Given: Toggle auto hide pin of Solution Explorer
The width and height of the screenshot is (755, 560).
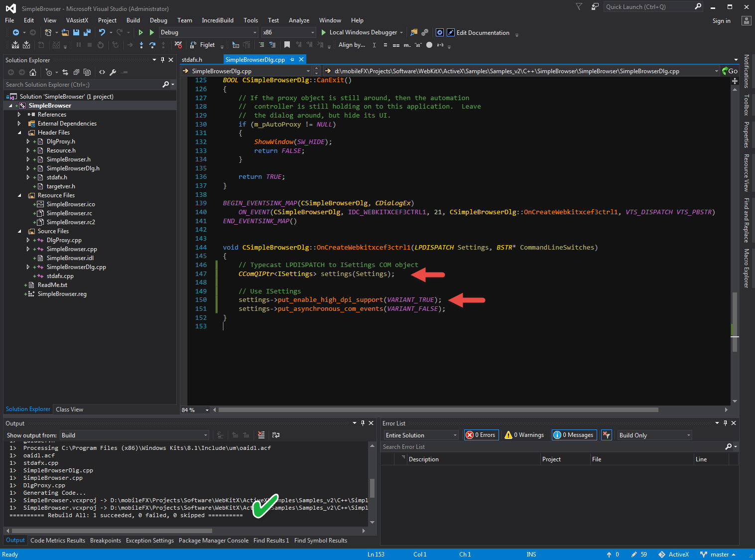Looking at the screenshot, I should (x=162, y=60).
